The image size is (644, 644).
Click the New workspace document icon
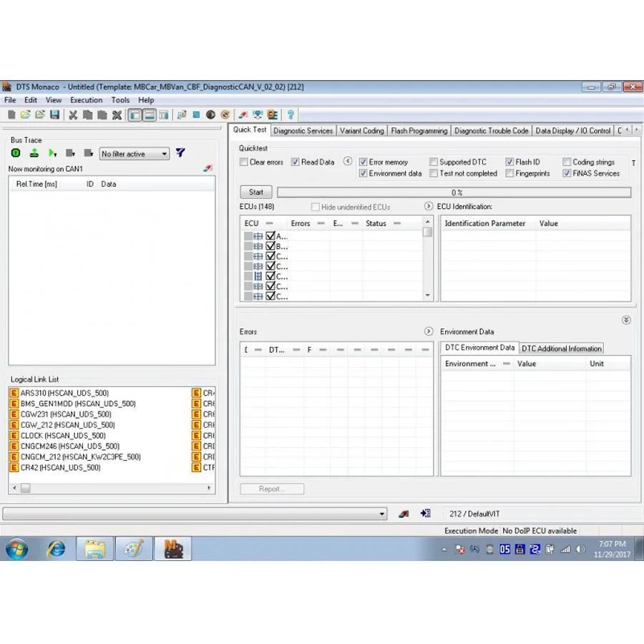point(11,115)
